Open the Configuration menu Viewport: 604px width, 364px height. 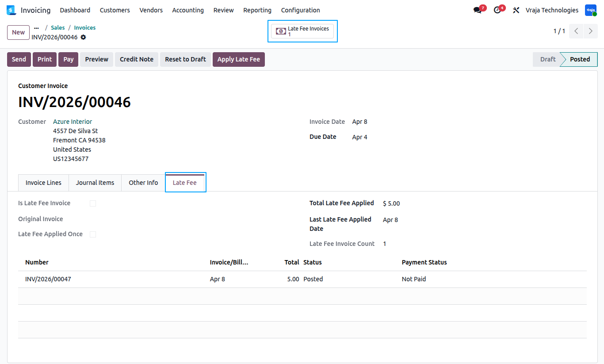(x=301, y=10)
